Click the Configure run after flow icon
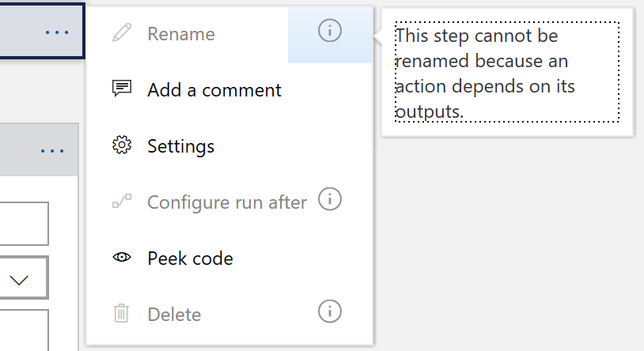 point(122,201)
